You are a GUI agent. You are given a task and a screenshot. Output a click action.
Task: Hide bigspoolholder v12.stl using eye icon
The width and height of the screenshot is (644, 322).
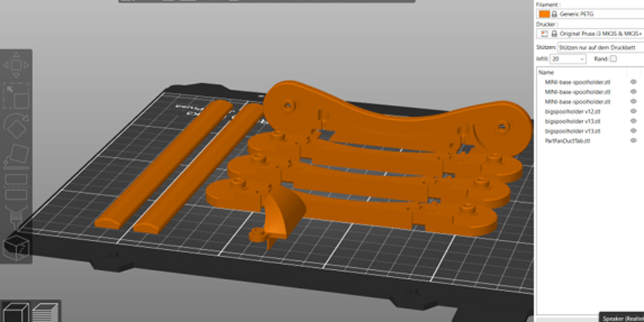coord(633,111)
